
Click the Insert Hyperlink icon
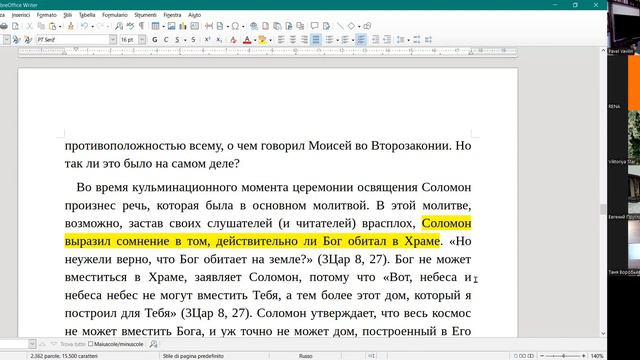[x=254, y=26]
